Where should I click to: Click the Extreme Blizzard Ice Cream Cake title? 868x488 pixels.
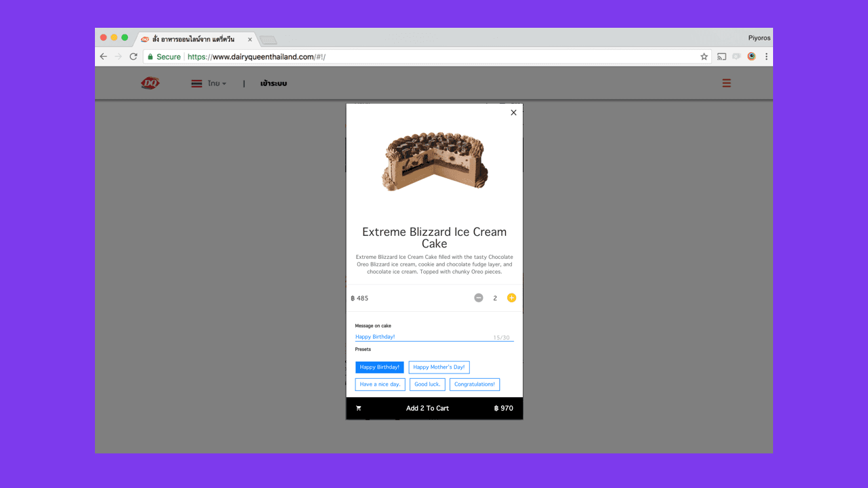[435, 237]
